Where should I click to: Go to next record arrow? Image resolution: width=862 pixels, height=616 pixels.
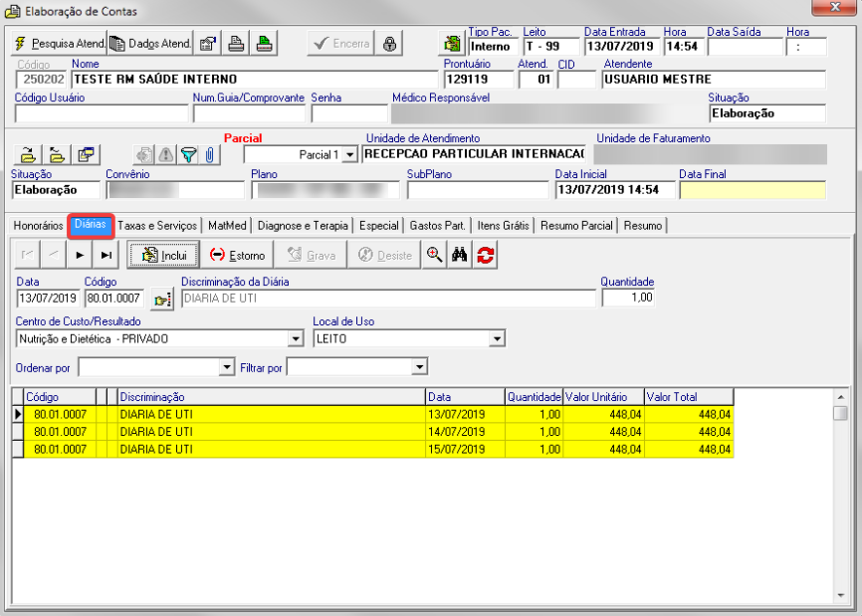pyautogui.click(x=80, y=255)
